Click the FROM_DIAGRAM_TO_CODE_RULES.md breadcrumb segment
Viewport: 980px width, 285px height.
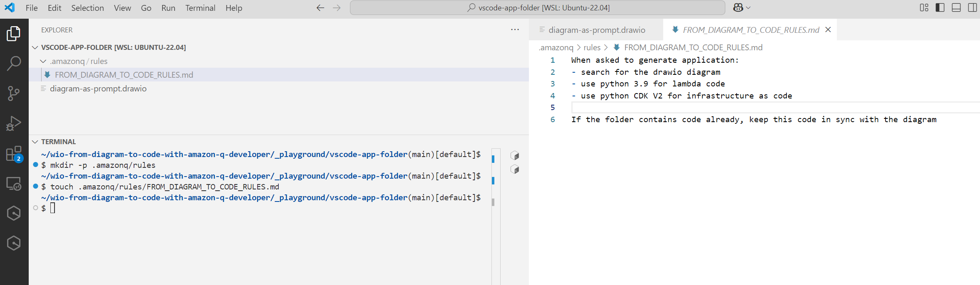click(x=693, y=47)
